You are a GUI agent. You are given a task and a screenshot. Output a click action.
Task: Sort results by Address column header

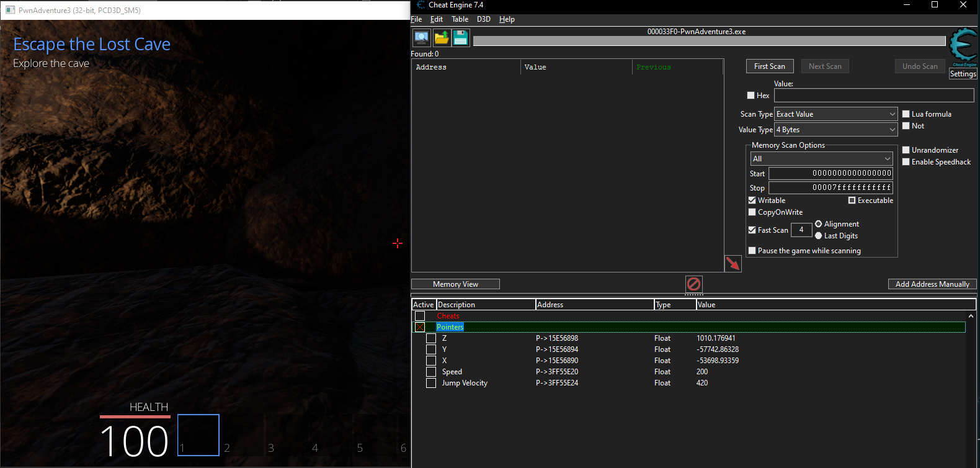tap(466, 67)
